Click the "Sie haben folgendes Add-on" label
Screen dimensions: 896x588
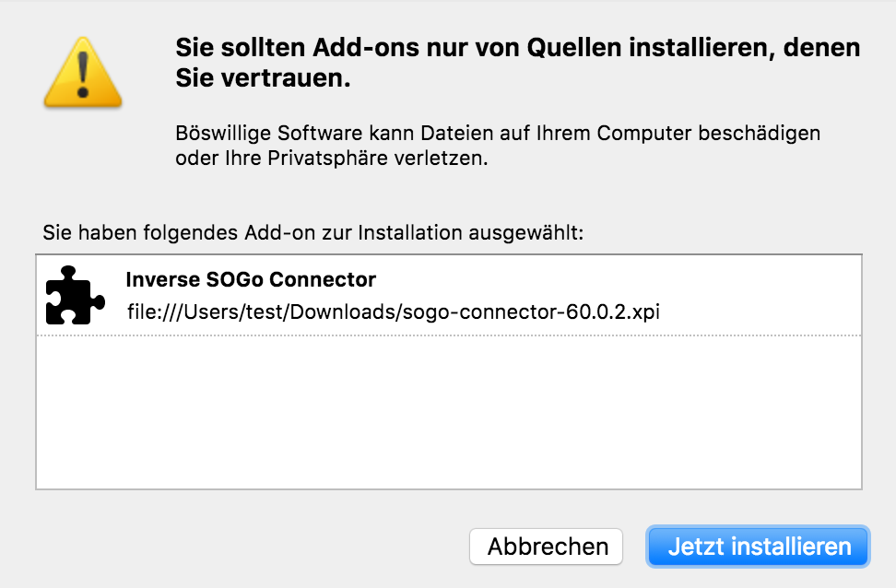tap(313, 232)
